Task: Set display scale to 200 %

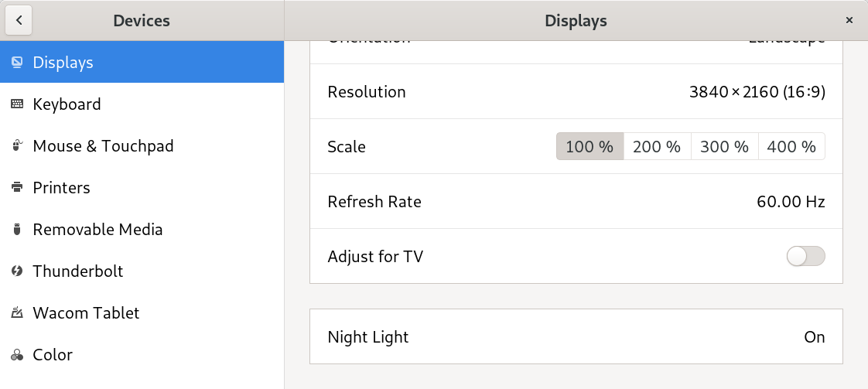Action: 657,147
